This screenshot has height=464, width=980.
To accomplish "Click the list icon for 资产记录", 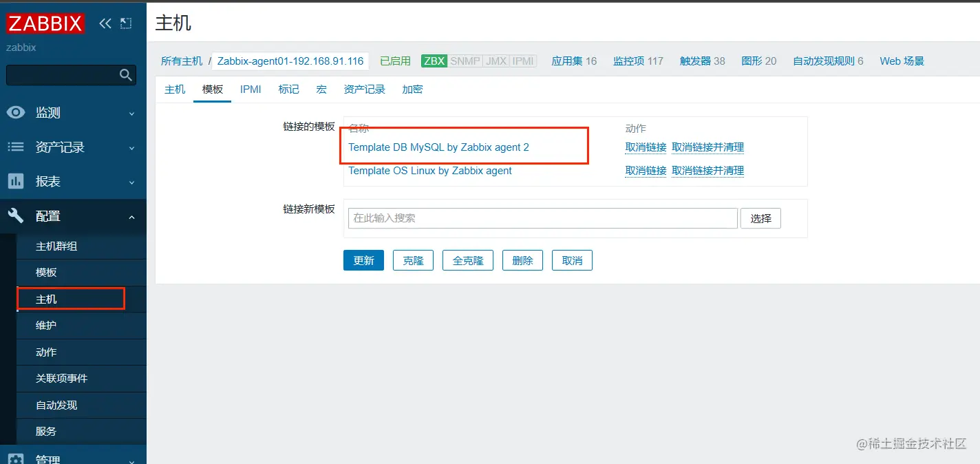I will 16,147.
